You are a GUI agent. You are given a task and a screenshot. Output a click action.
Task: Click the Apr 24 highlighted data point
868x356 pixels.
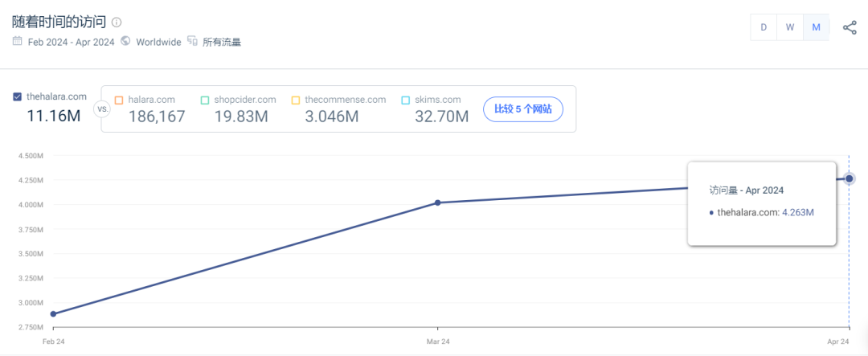pyautogui.click(x=850, y=178)
